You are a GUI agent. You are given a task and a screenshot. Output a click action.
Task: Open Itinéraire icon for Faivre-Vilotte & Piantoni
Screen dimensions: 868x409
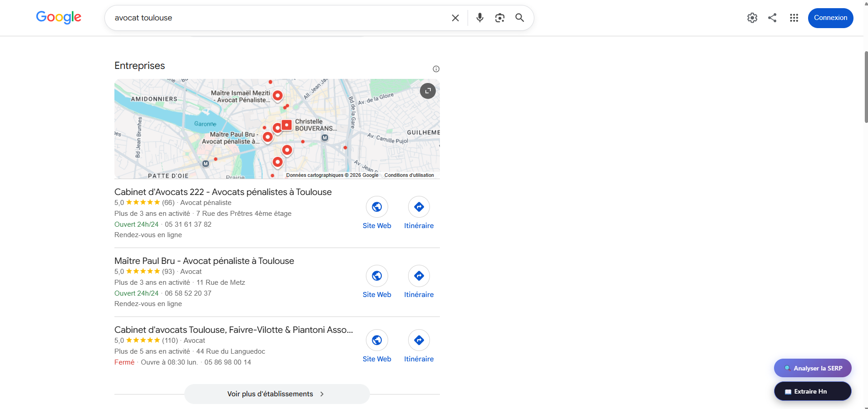coord(419,340)
